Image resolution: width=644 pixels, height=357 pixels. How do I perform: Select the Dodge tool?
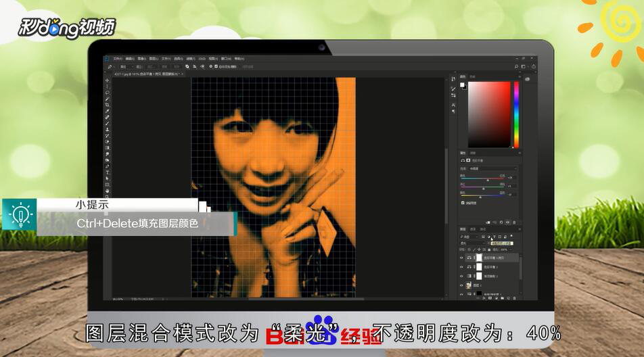coord(107,160)
